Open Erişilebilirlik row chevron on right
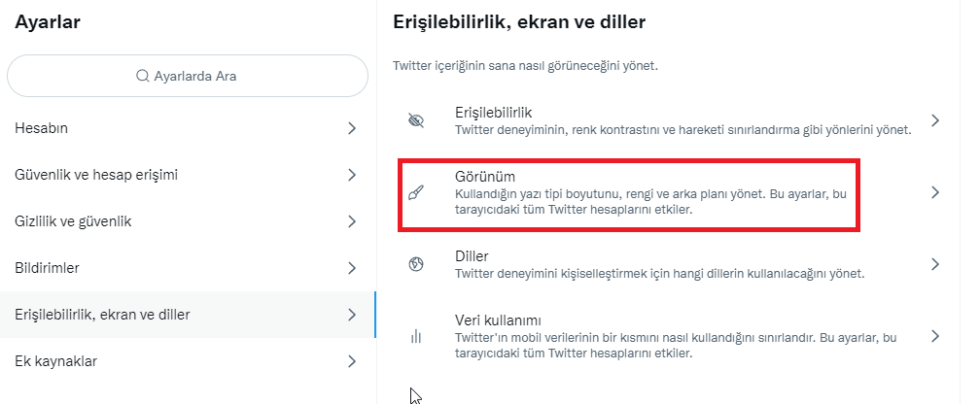The image size is (980, 404). [x=934, y=120]
